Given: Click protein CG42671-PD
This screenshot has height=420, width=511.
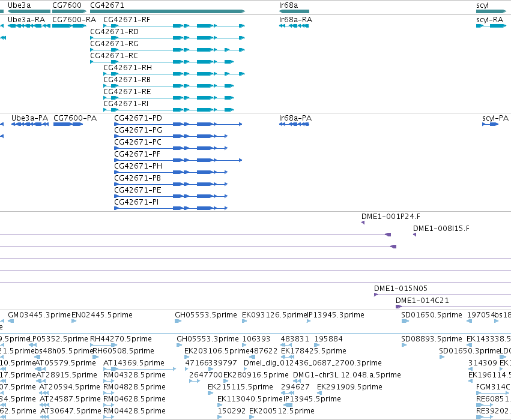Looking at the screenshot, I should pyautogui.click(x=138, y=118).
